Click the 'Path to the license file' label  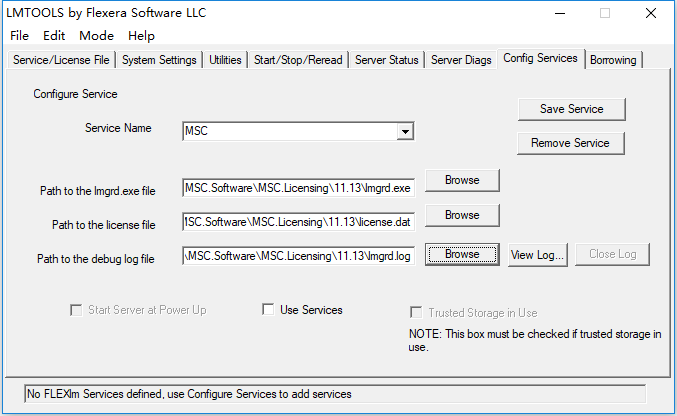(104, 225)
